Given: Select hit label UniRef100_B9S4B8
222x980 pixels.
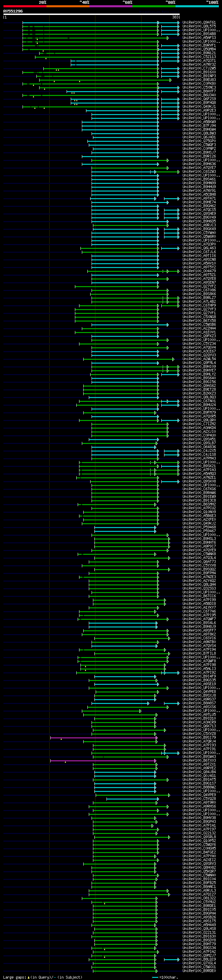Looking at the screenshot, I should tap(199, 34).
